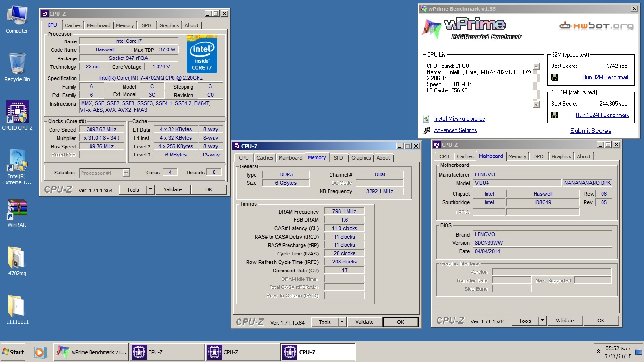Click the HWBOT.org logo in wPrime

point(596,26)
